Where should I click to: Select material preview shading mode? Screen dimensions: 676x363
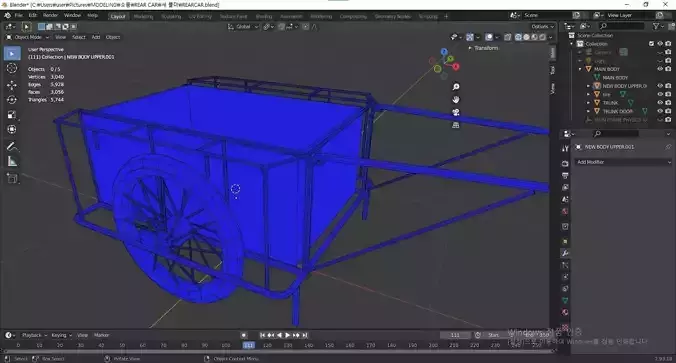click(535, 37)
